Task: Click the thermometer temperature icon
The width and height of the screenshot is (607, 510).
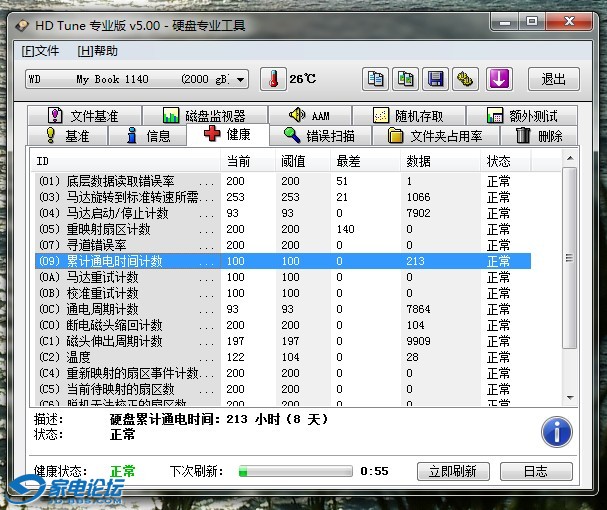Action: pos(273,79)
